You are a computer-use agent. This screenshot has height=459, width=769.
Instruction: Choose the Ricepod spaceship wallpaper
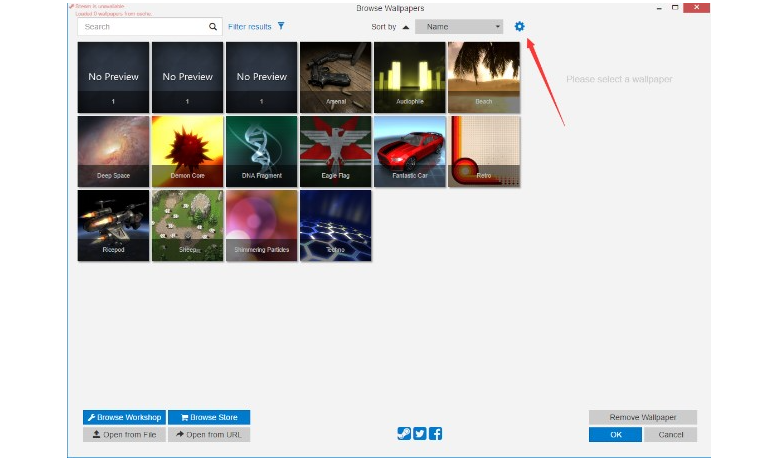pyautogui.click(x=113, y=226)
